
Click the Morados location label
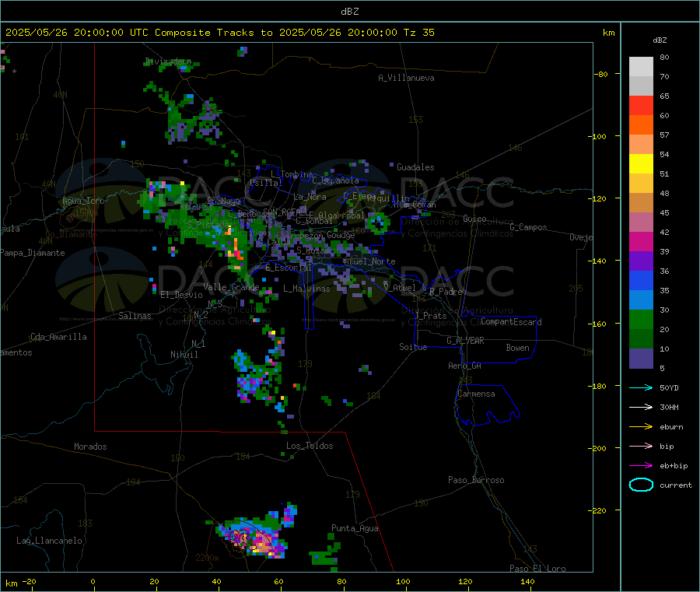pos(90,447)
